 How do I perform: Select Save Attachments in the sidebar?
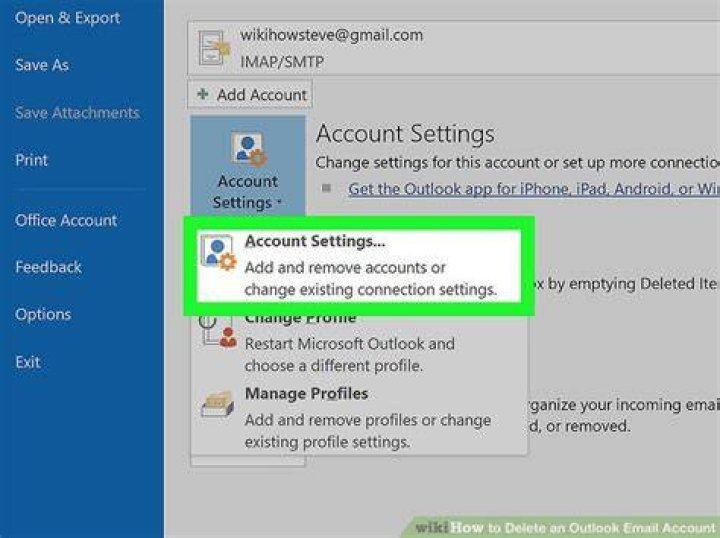click(x=77, y=112)
